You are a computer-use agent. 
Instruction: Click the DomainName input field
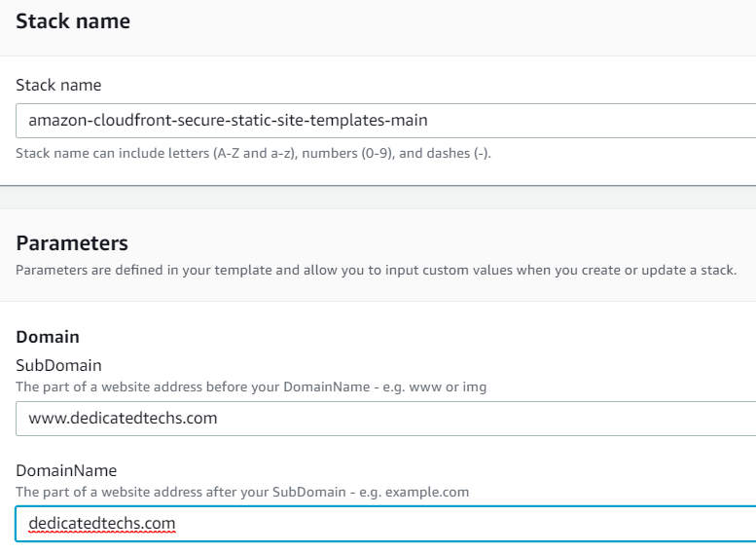click(385, 524)
